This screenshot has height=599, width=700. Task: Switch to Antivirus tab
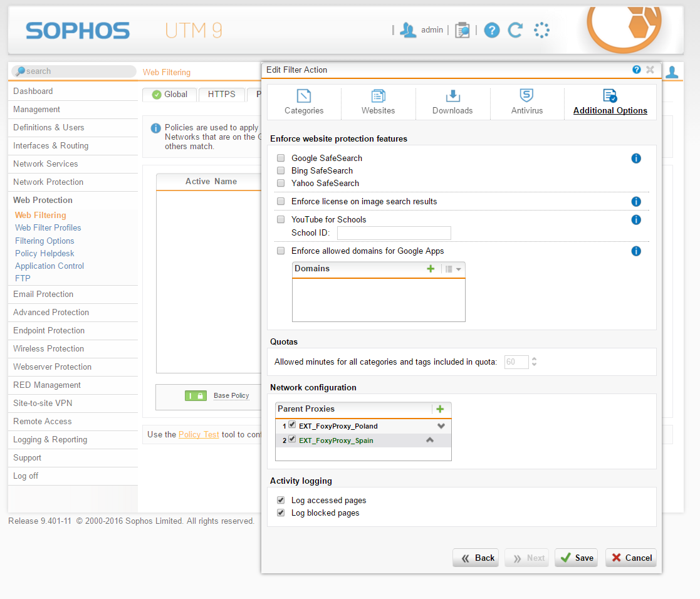(527, 102)
